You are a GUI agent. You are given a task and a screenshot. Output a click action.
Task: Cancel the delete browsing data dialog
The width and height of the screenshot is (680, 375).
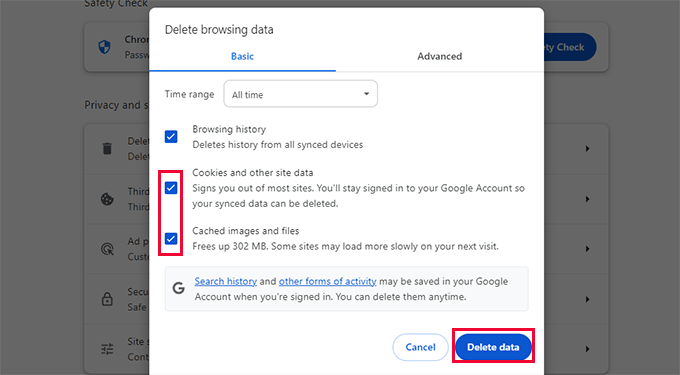(420, 347)
